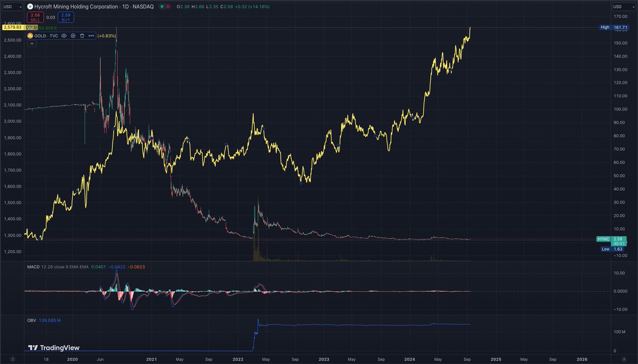The width and height of the screenshot is (638, 364).
Task: Click the O2.38 open value
Action: (183, 6)
